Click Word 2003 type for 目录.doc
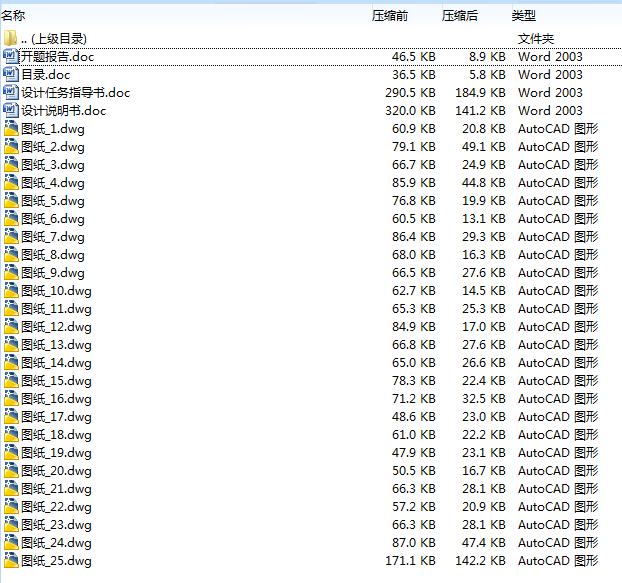The width and height of the screenshot is (622, 583). [550, 75]
